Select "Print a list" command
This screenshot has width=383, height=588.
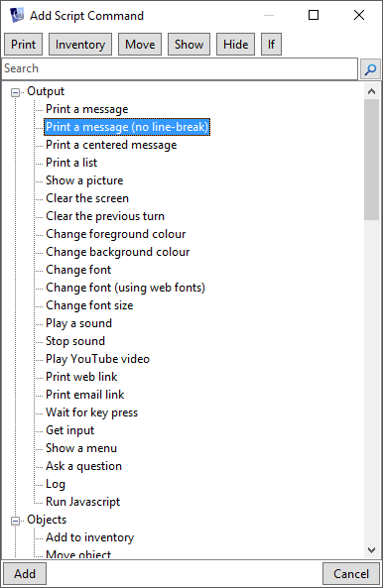point(71,163)
